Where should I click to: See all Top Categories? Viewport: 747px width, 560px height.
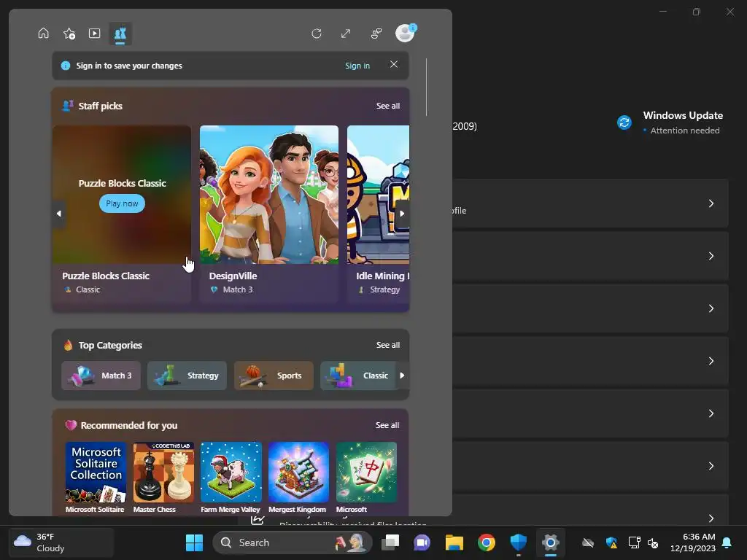388,345
